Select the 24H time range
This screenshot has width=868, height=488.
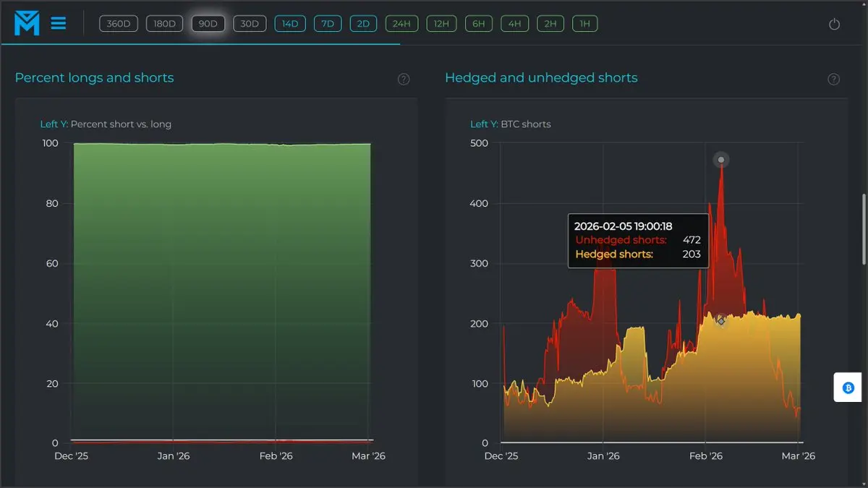(401, 24)
